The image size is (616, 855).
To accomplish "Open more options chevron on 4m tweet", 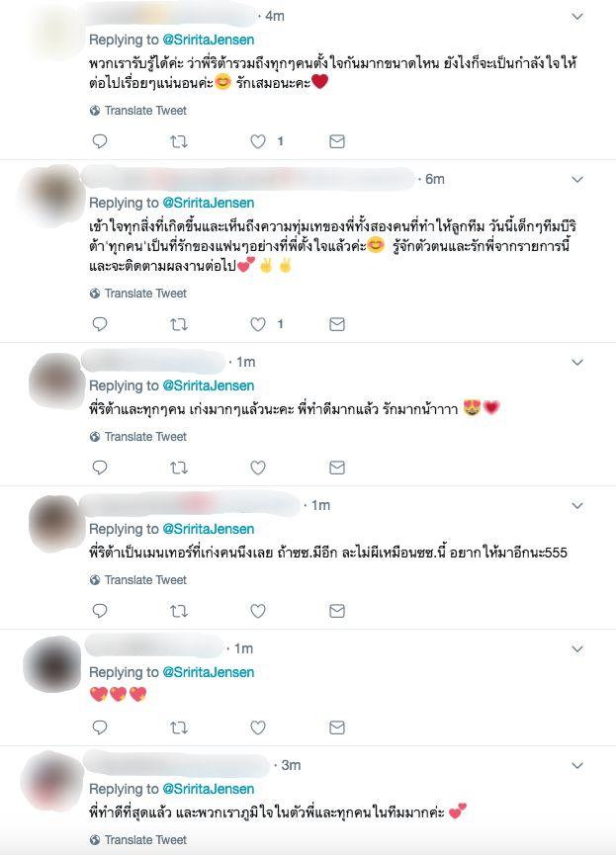I will (577, 17).
